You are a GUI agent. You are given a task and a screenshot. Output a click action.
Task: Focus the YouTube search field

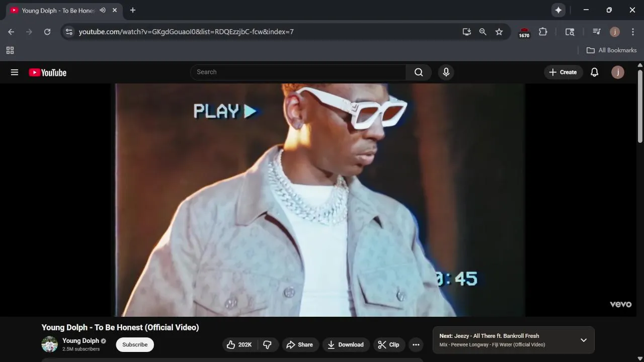click(298, 72)
